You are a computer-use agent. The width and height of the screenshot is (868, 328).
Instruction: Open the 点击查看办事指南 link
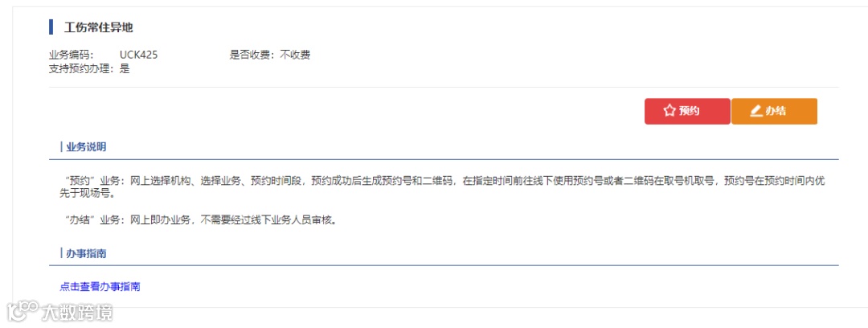(x=100, y=287)
